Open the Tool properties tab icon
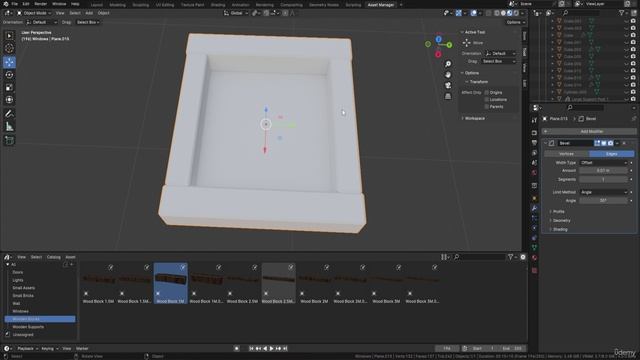This screenshot has height=360, width=640. 534,120
